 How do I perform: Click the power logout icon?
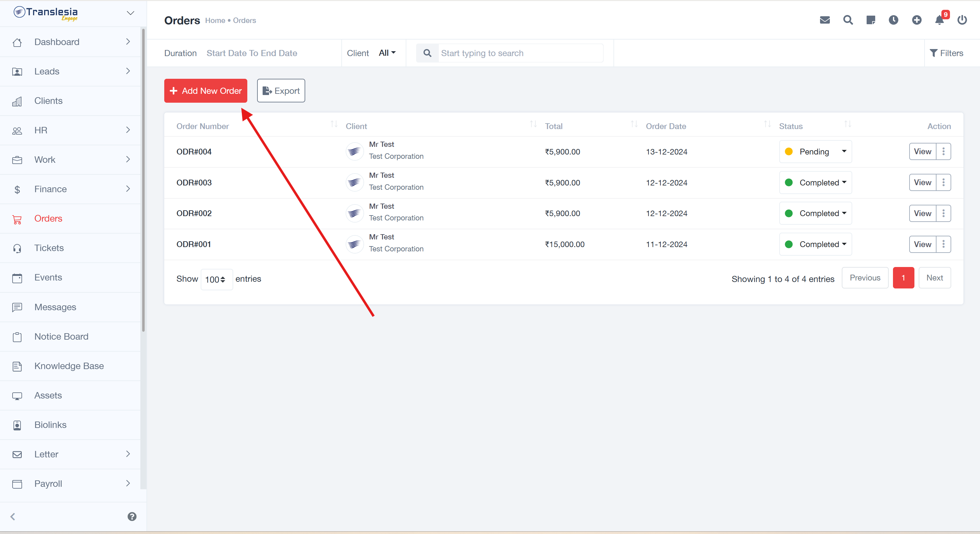point(962,20)
